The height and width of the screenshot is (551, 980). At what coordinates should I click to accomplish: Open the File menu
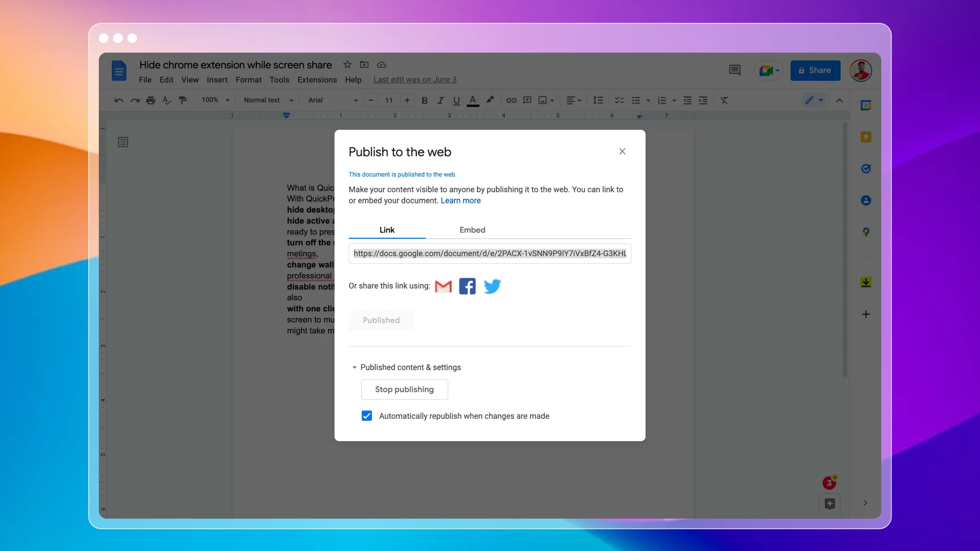(x=145, y=80)
